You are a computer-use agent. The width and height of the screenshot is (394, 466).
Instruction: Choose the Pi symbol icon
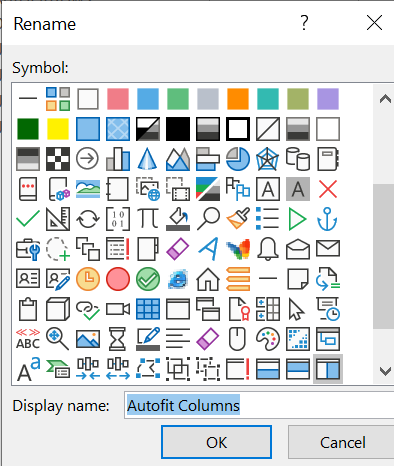point(148,218)
